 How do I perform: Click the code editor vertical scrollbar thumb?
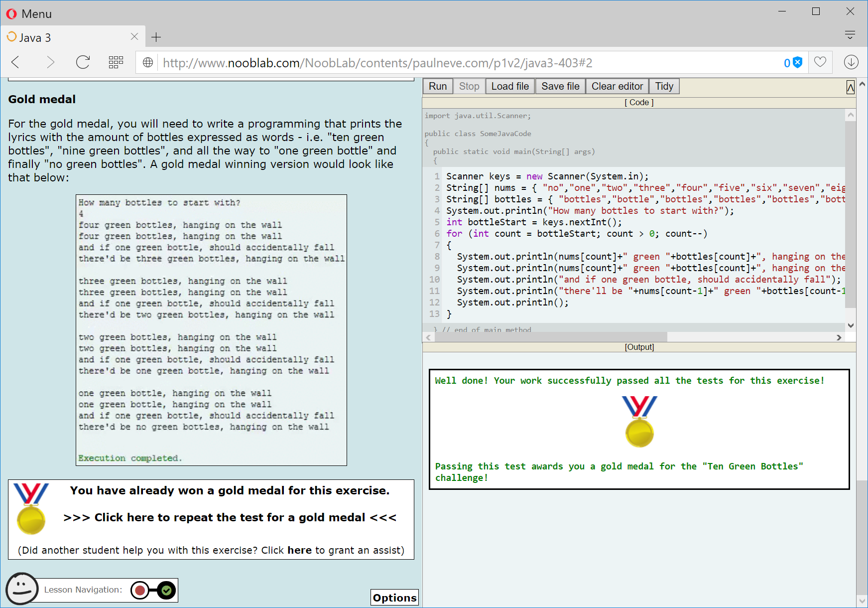[x=851, y=214]
